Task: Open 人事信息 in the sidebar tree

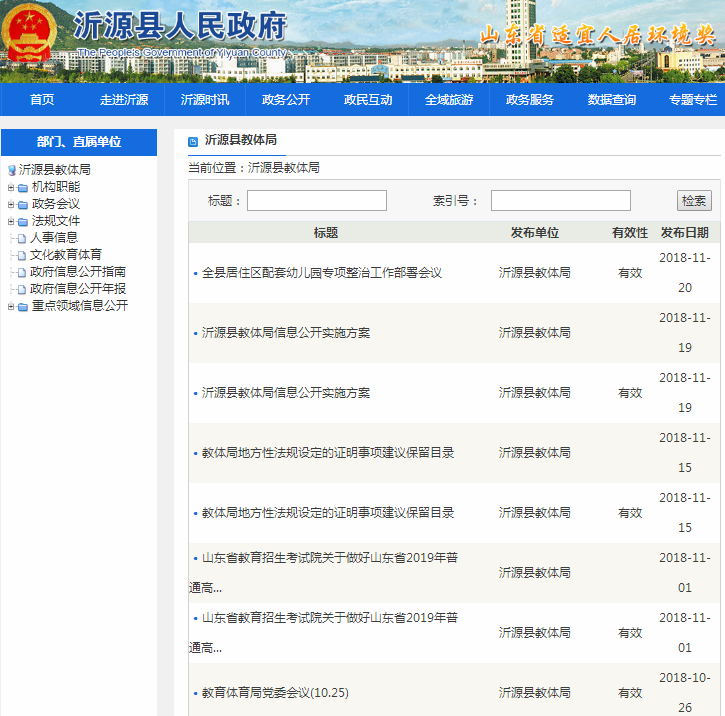Action: [x=54, y=238]
